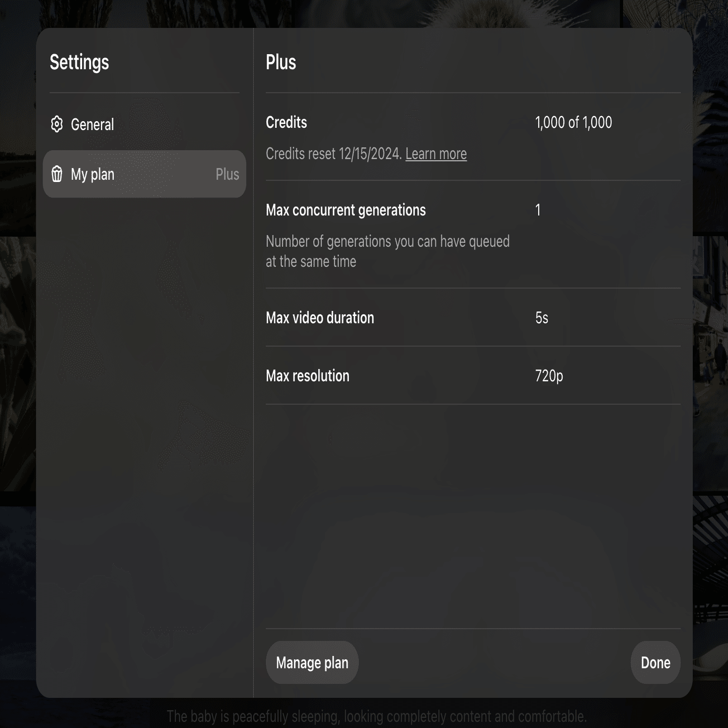This screenshot has width=728, height=728.
Task: Close settings with the Done button
Action: tap(655, 663)
